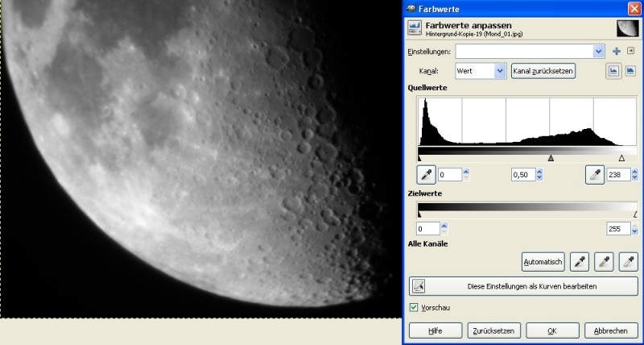Click the output white field showing 255

click(x=618, y=229)
